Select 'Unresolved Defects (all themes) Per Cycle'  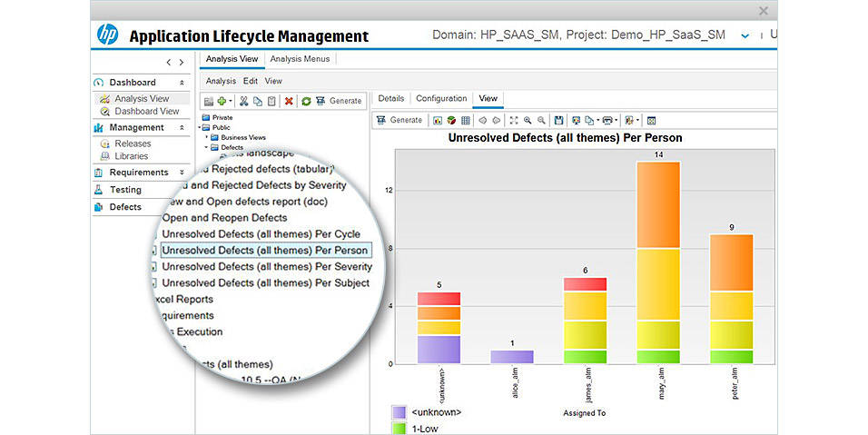(x=261, y=234)
